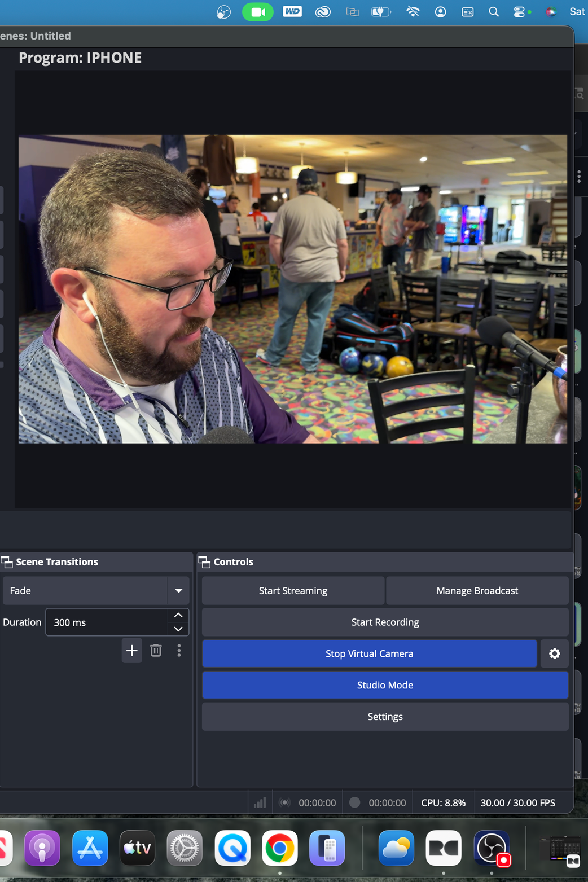Open OBS Settings
Image resolution: width=588 pixels, height=882 pixels.
[x=385, y=716]
